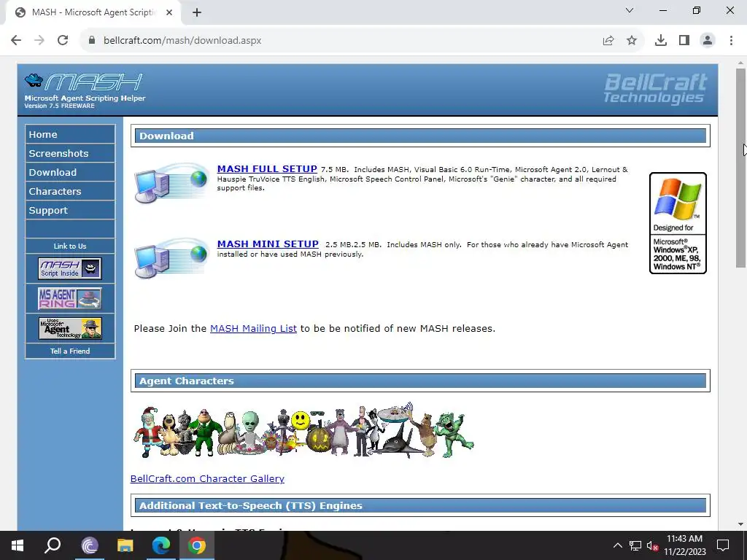Bookmark this page with the star icon
747x560 pixels.
click(x=632, y=41)
